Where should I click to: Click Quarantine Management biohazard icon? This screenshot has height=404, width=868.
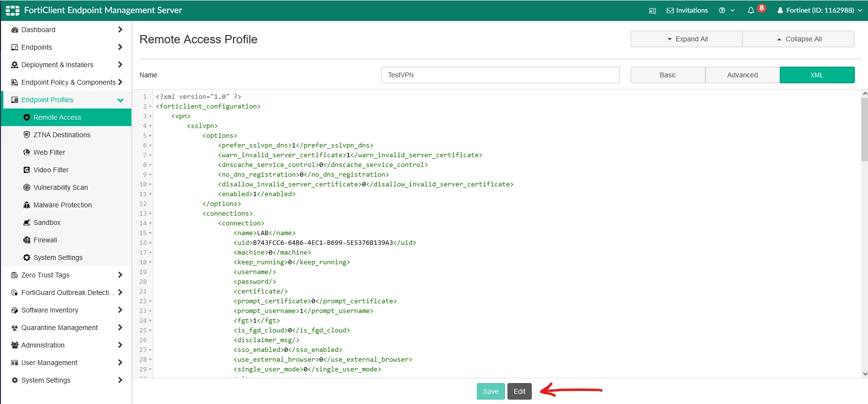15,328
